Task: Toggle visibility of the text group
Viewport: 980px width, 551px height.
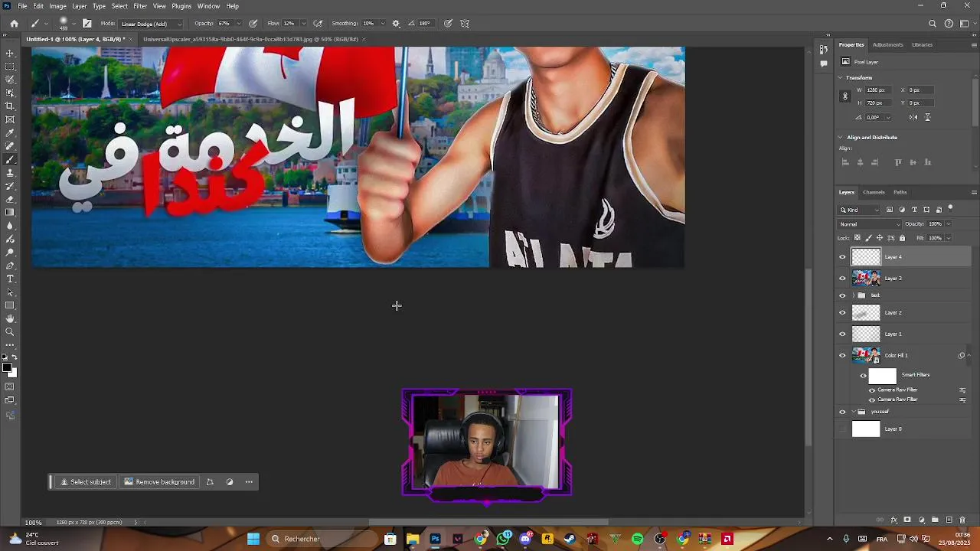Action: tap(842, 295)
